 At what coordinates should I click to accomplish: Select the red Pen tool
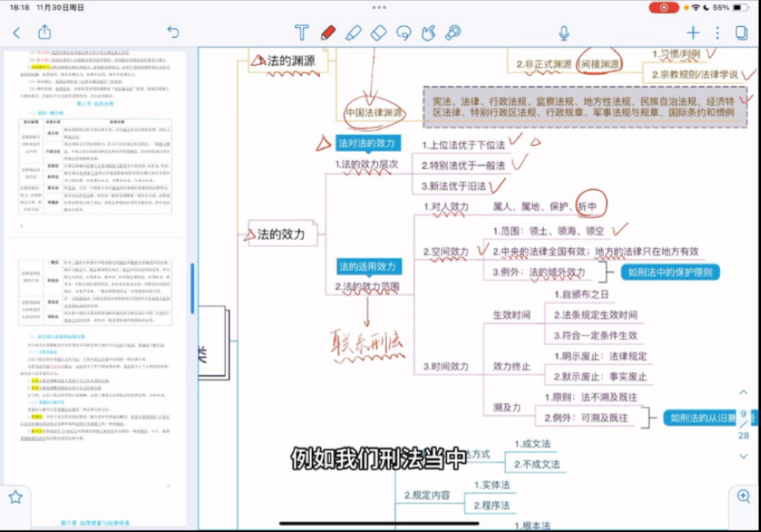pos(328,32)
